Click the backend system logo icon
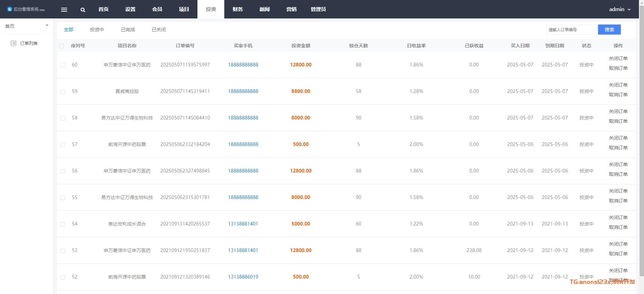This screenshot has width=644, height=294. pyautogui.click(x=9, y=9)
